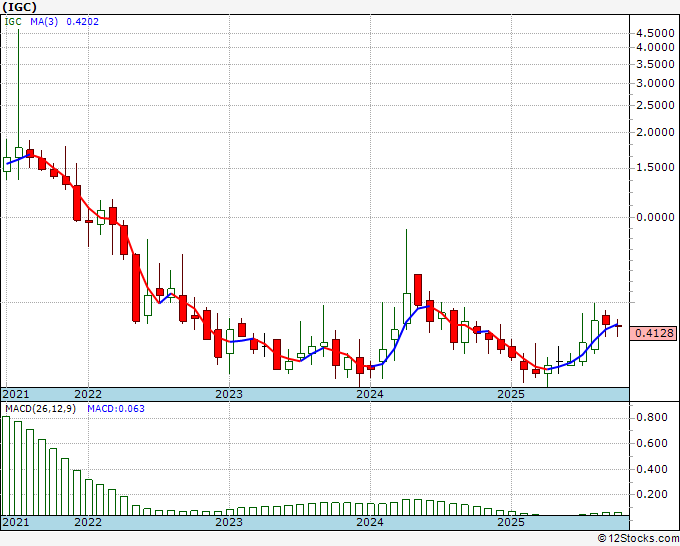This screenshot has height=546, width=680.
Task: Click the 2025 label on price time axis
Action: [x=511, y=394]
